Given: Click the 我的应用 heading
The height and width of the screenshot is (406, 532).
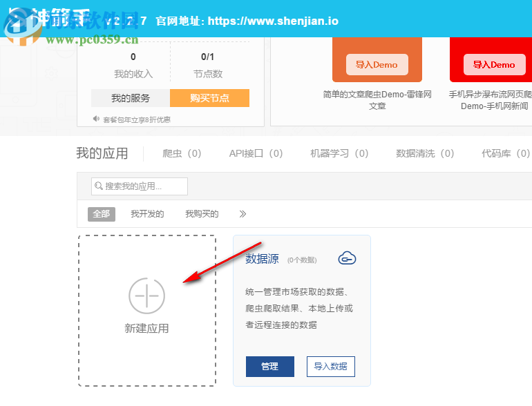Looking at the screenshot, I should point(102,153).
